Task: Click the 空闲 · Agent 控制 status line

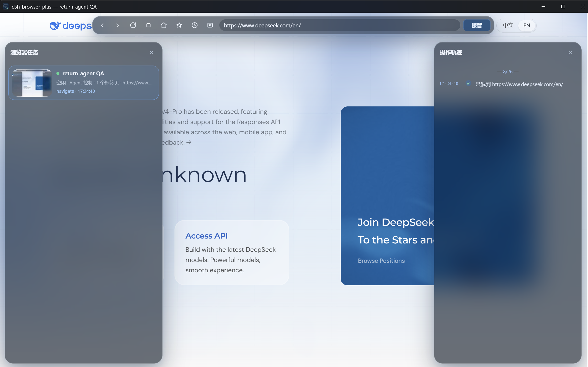Action: [x=104, y=83]
